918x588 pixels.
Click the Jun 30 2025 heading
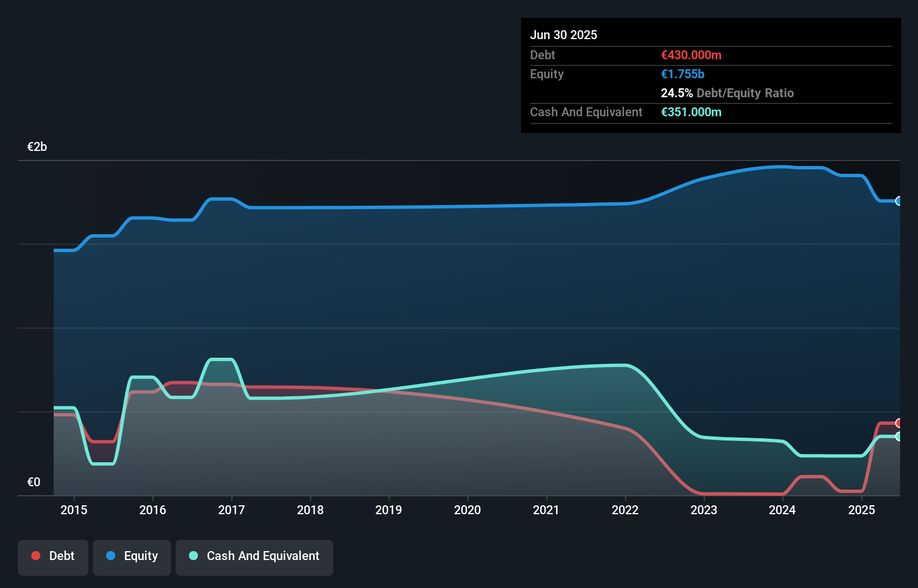click(564, 35)
